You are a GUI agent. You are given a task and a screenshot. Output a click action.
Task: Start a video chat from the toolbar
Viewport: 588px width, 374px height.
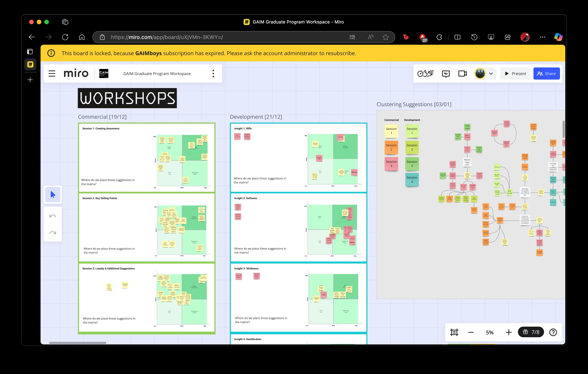[462, 73]
